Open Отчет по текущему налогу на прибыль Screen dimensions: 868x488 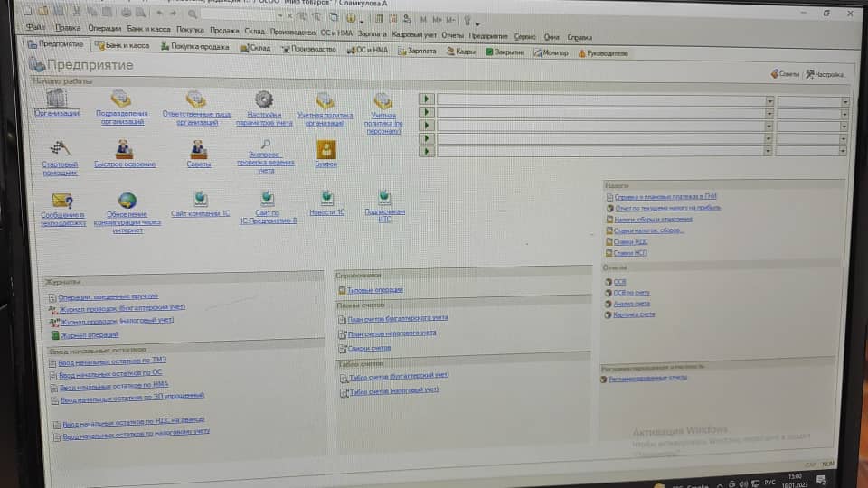pos(667,208)
